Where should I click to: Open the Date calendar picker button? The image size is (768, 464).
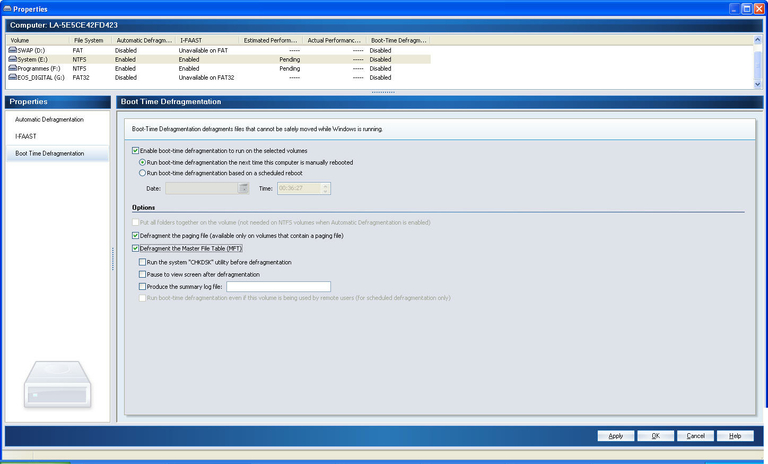pyautogui.click(x=243, y=188)
